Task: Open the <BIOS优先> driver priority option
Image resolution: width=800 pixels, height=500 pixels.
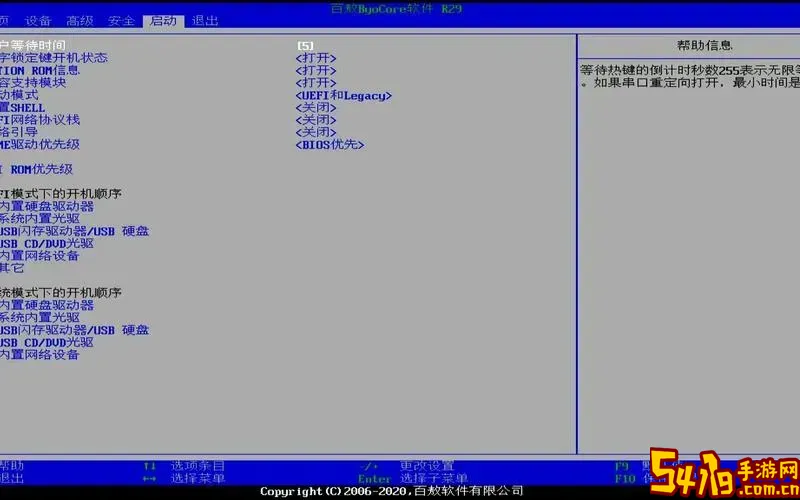Action: click(x=330, y=145)
